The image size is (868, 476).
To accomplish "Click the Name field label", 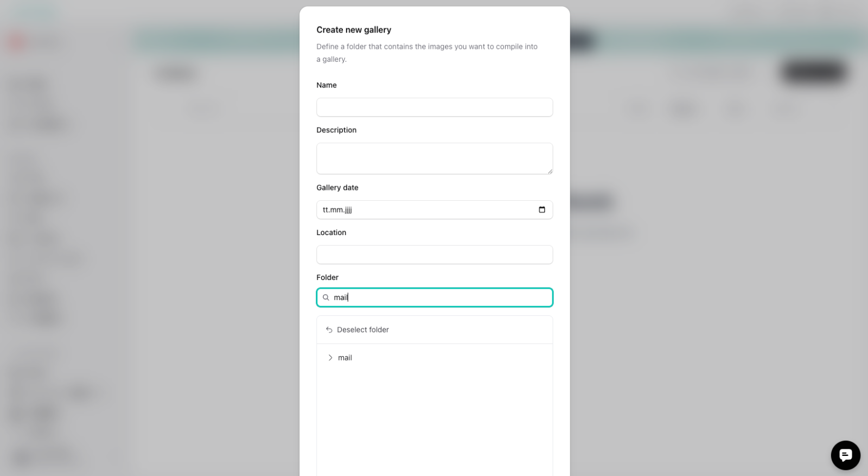I will [326, 85].
